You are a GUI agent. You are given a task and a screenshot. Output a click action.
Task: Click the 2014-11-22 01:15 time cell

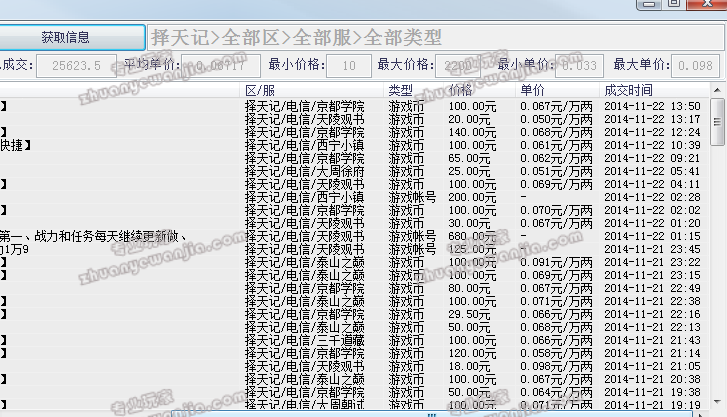point(652,236)
